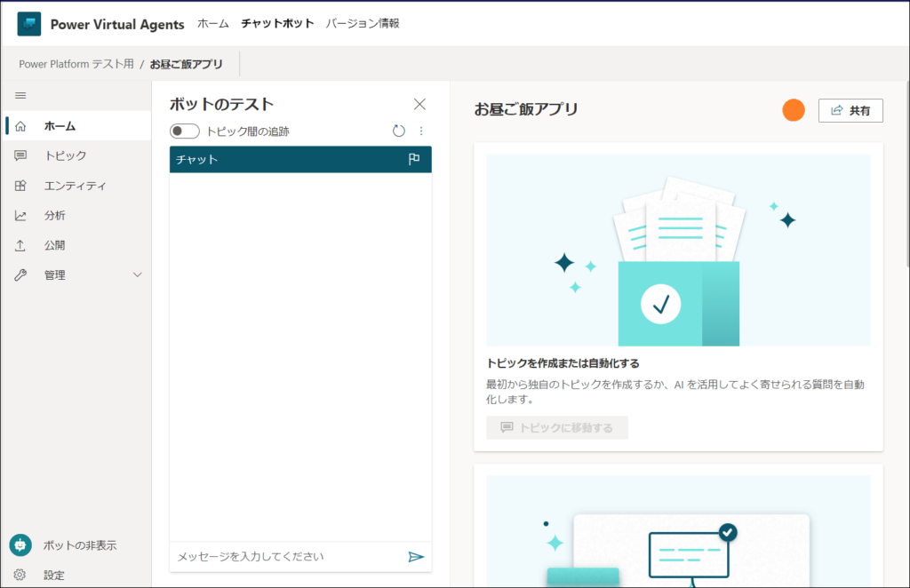The image size is (910, 588).
Task: Click the topic creation illustration thumbnail
Action: click(x=678, y=250)
